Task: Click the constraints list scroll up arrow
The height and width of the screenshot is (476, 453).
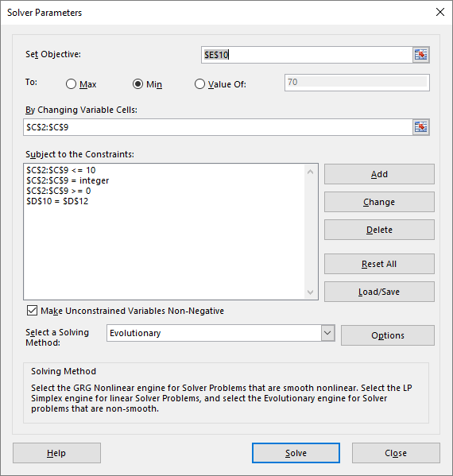Action: pos(310,172)
